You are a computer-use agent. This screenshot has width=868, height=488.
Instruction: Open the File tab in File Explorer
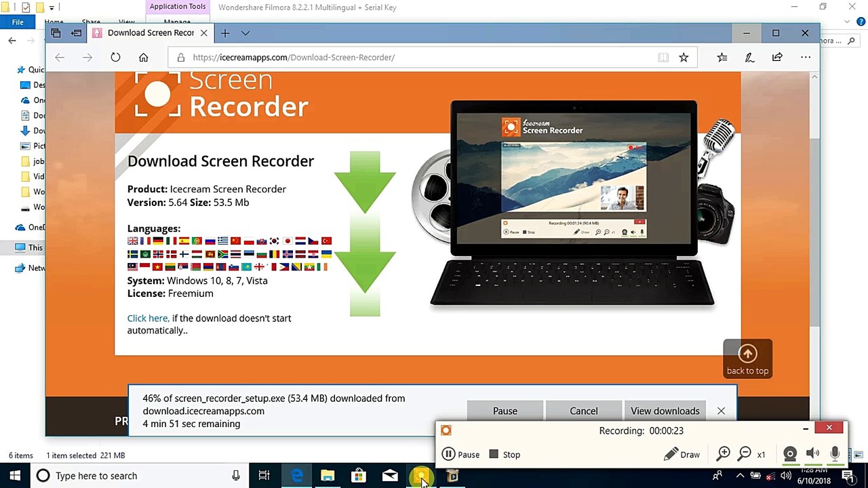pos(18,22)
